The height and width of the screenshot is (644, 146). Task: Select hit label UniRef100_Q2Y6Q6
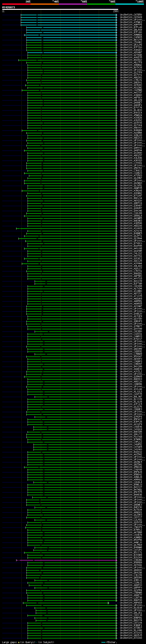click(131, 55)
